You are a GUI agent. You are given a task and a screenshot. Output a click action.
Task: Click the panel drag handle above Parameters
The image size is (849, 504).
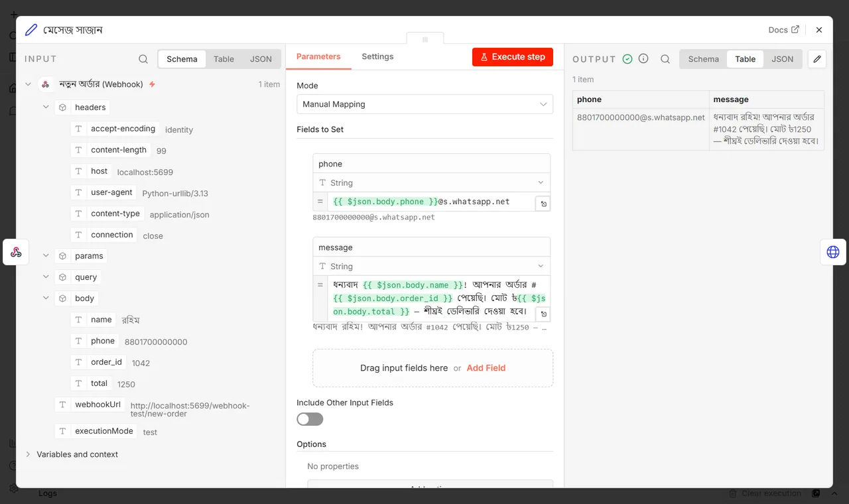[425, 39]
